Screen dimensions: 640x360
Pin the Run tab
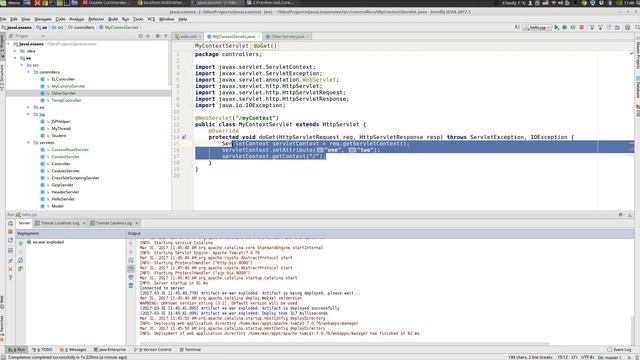(10, 260)
